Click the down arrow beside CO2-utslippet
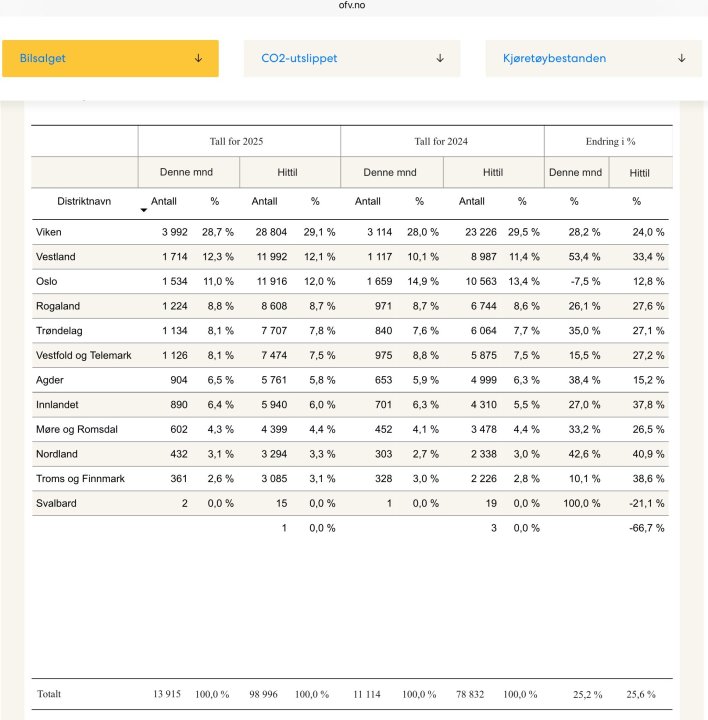Viewport: 708px width, 720px height. tap(440, 59)
